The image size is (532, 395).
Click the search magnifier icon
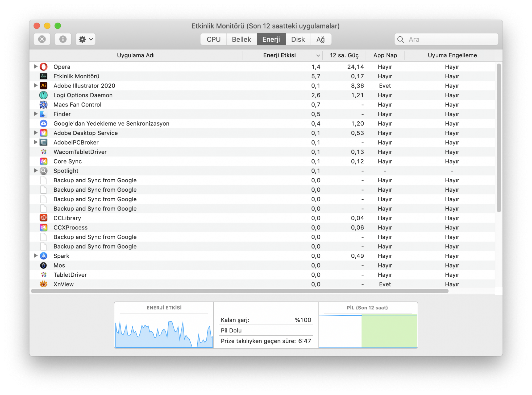point(400,40)
